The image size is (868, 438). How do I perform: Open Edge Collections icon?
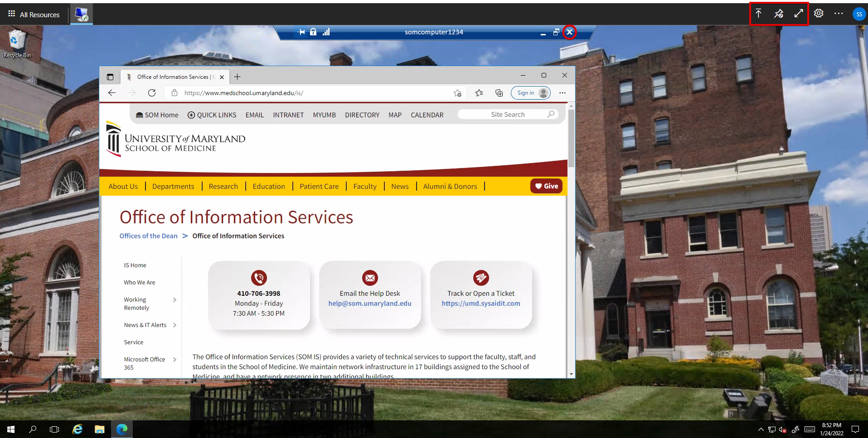point(499,93)
